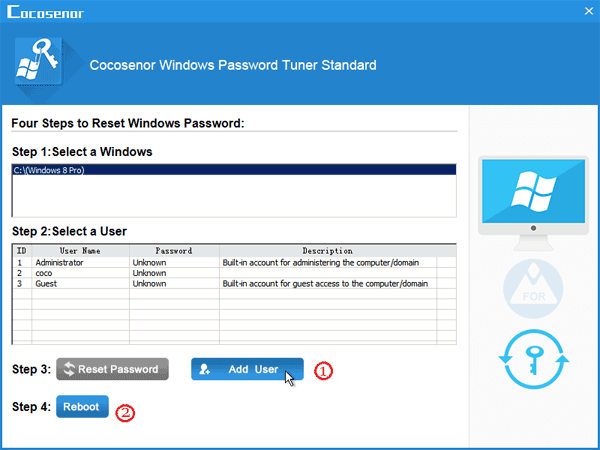Select the C:\(Windows 8 Pro) entry

(234, 170)
